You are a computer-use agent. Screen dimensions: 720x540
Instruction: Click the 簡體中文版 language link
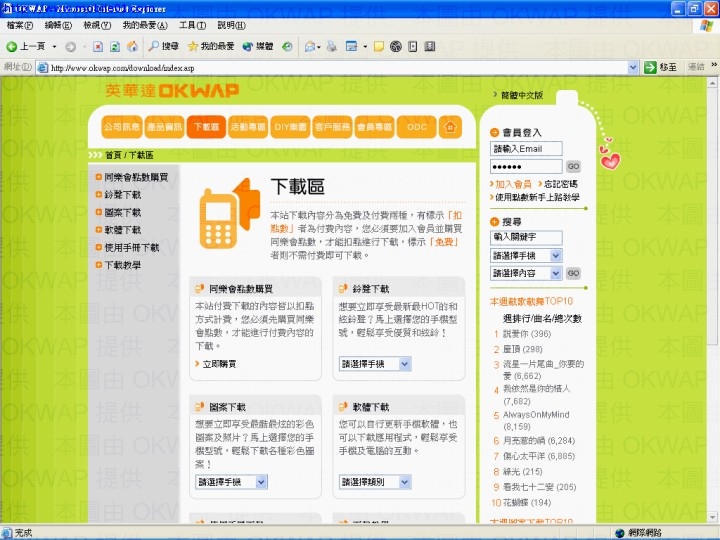click(x=522, y=95)
